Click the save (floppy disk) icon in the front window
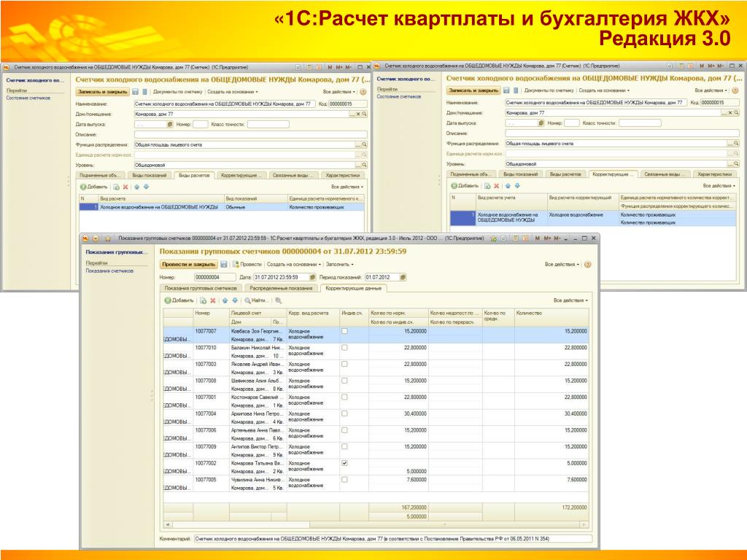 click(x=224, y=264)
